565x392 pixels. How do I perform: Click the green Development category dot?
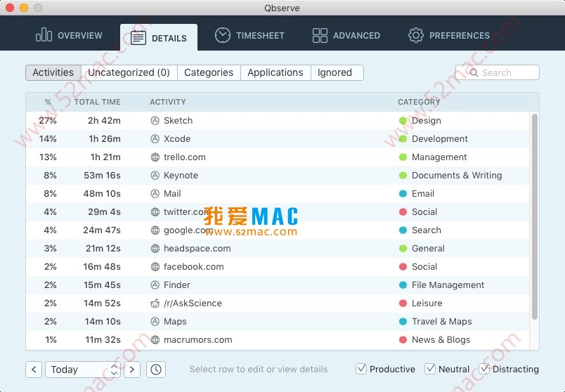click(403, 138)
